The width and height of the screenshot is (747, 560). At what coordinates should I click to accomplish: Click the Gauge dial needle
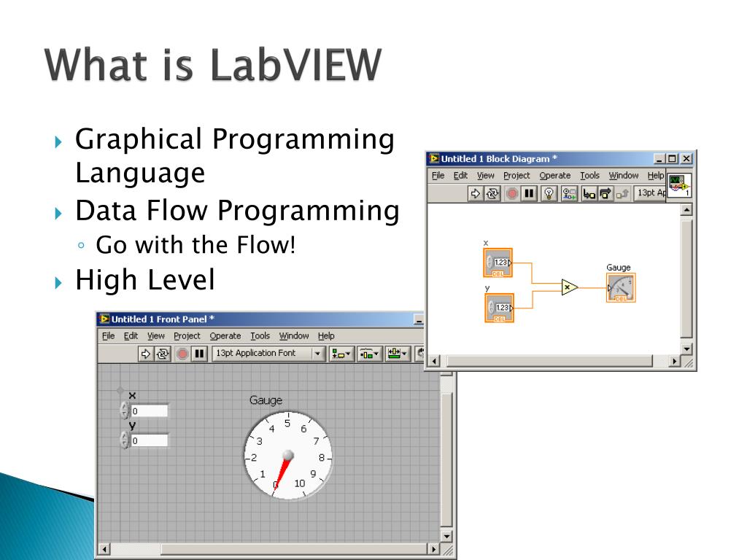282,473
